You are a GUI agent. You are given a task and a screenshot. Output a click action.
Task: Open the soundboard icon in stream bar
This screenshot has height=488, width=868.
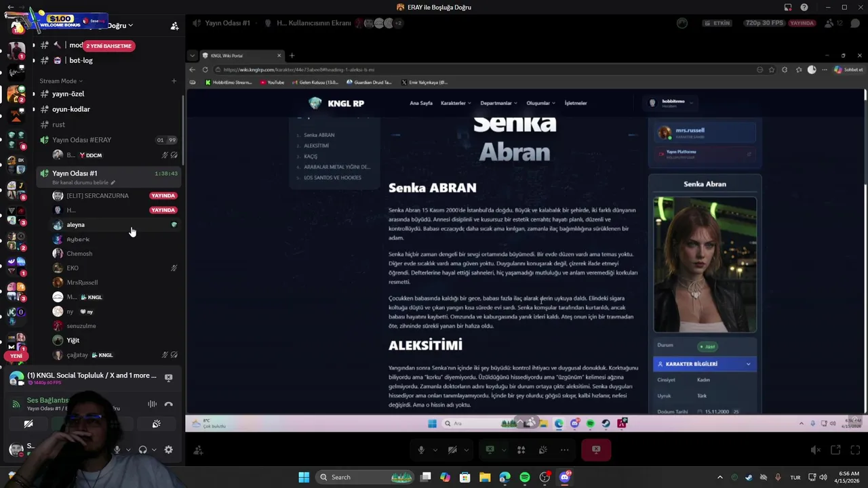point(543,450)
